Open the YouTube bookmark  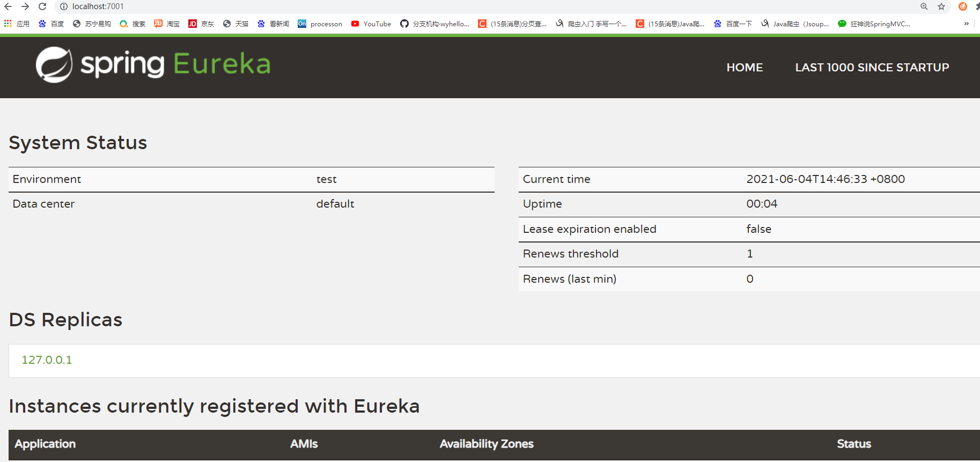[371, 24]
